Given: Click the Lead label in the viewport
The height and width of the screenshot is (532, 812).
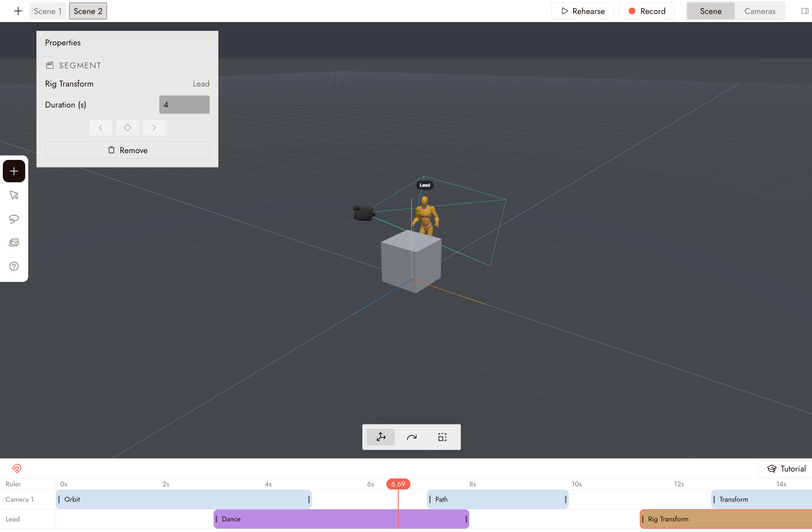Looking at the screenshot, I should pyautogui.click(x=425, y=185).
